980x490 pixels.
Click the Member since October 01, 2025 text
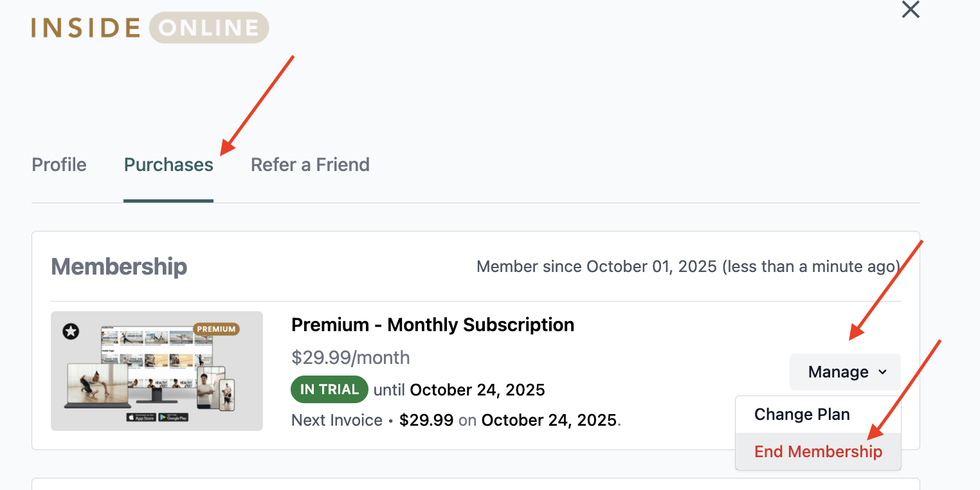(x=688, y=266)
